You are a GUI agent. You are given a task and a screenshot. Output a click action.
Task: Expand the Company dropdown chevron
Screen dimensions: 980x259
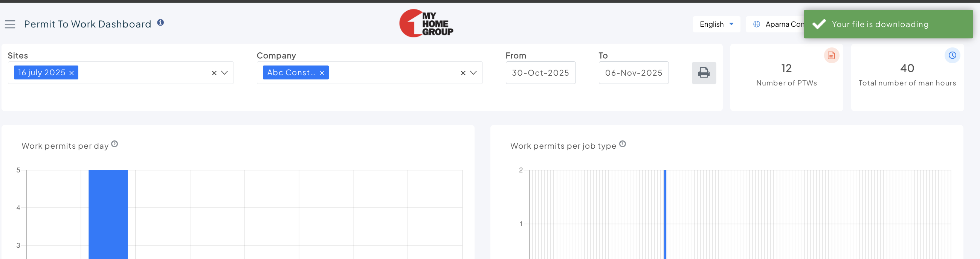pos(473,73)
